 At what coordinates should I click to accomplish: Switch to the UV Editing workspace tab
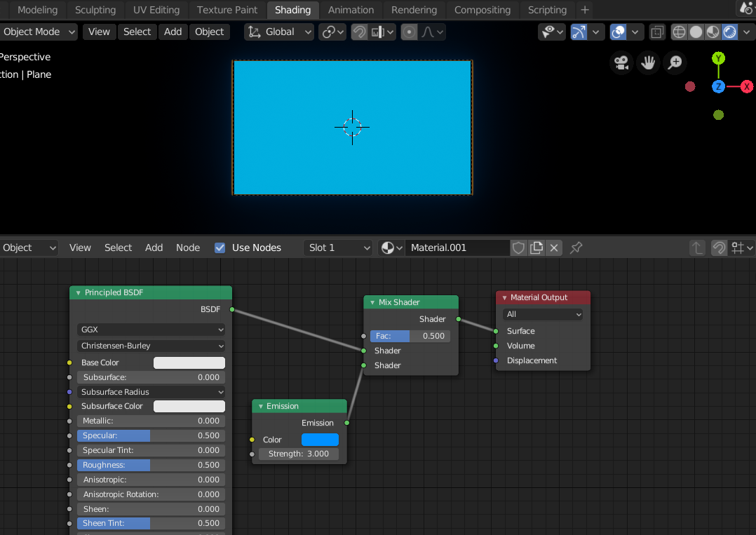click(x=156, y=10)
